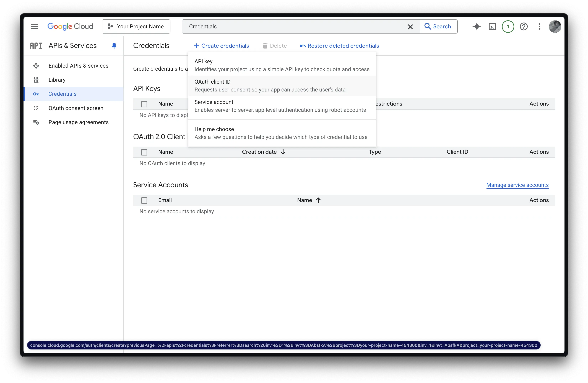Open the user account avatar
Screen dimensions: 588x383
point(555,26)
